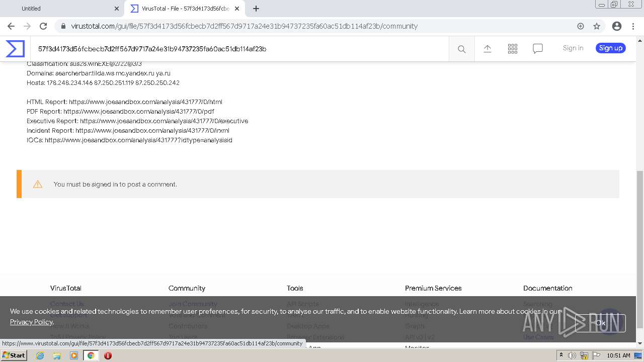The image size is (644, 362).
Task: Launch Internet Explorer from taskbar
Action: coord(40,355)
